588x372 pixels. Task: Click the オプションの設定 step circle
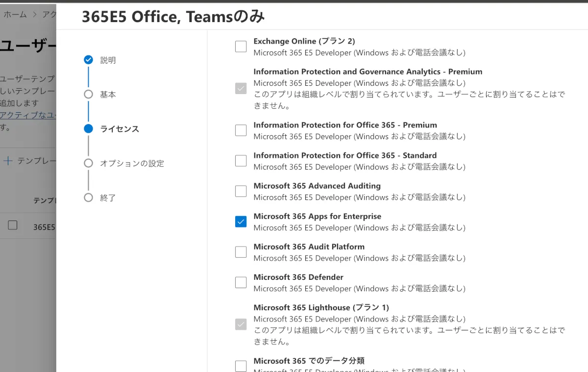click(88, 163)
